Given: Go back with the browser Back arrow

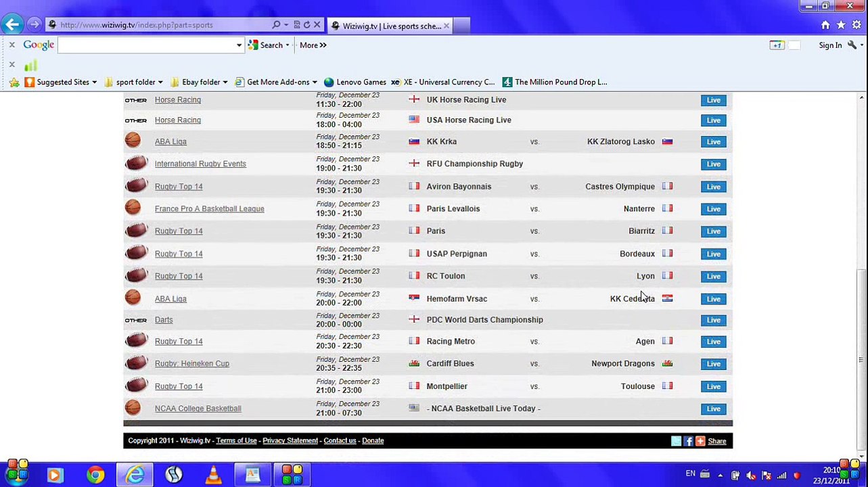Looking at the screenshot, I should point(12,25).
